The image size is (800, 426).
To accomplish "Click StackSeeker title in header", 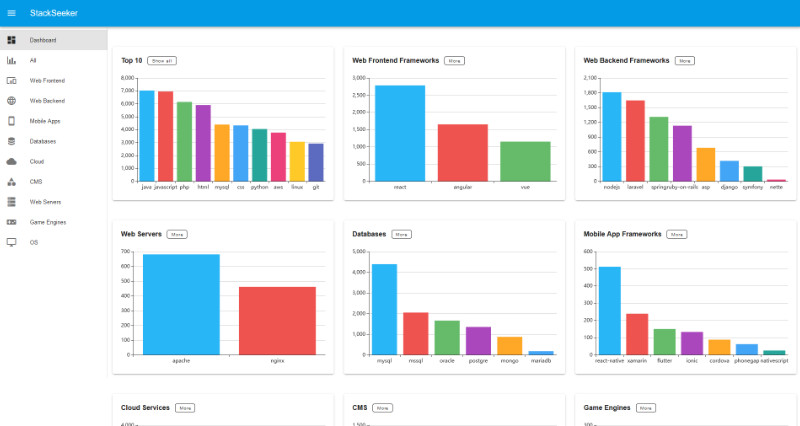I will [x=54, y=13].
